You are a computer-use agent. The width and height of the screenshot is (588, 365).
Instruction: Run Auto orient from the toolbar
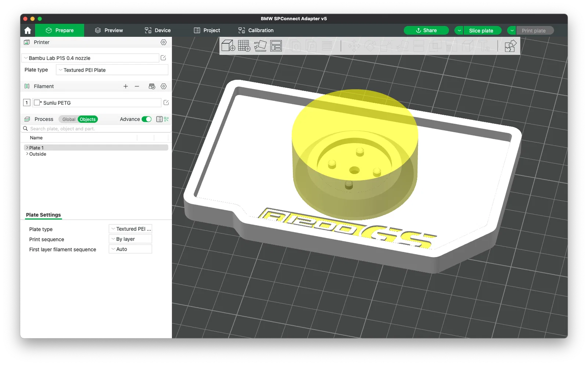(x=260, y=46)
